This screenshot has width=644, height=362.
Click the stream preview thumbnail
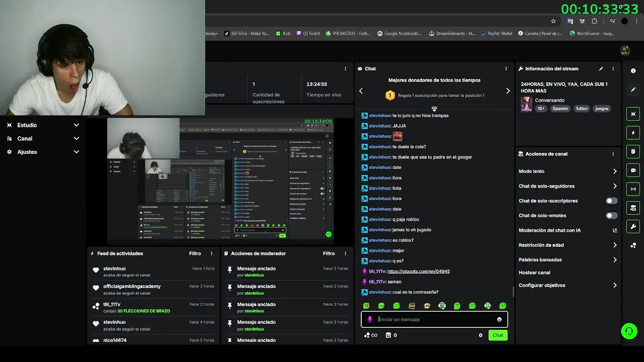click(220, 181)
